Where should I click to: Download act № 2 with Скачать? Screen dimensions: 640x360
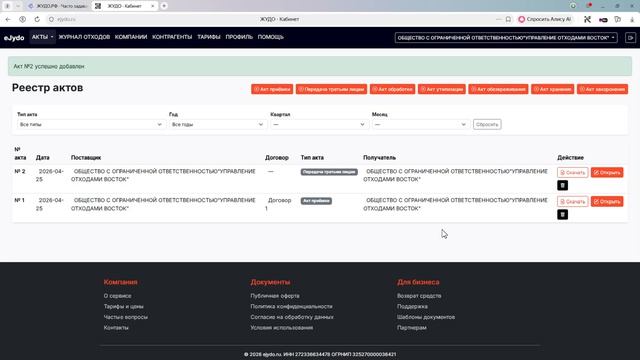pyautogui.click(x=573, y=173)
